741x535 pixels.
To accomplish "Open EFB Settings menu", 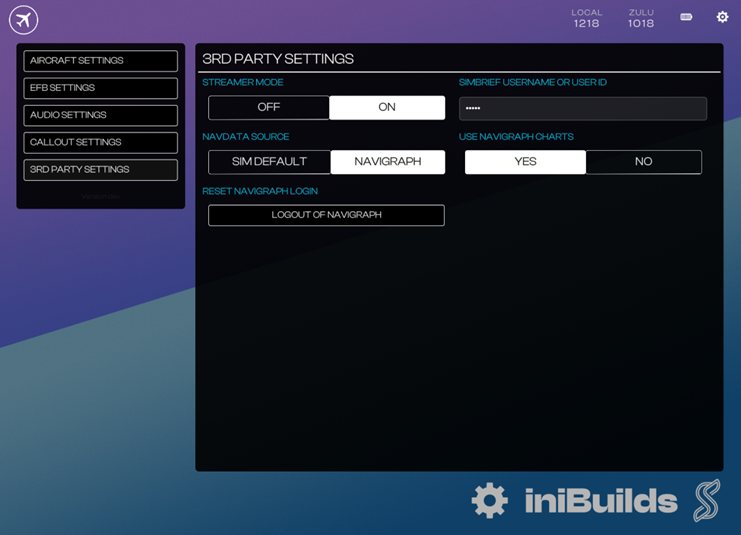I will [x=101, y=88].
